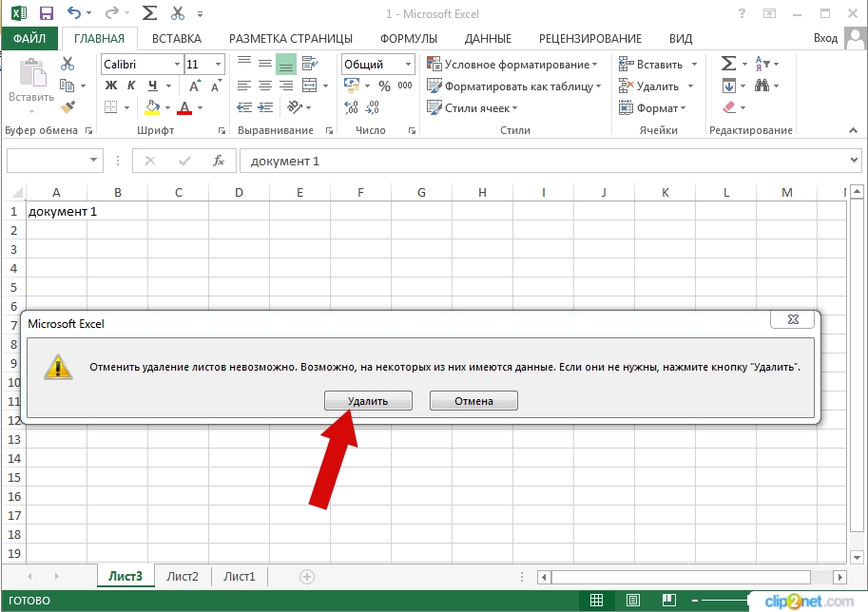Click the Wrap Text icon
This screenshot has width=868, height=612.
[x=309, y=64]
